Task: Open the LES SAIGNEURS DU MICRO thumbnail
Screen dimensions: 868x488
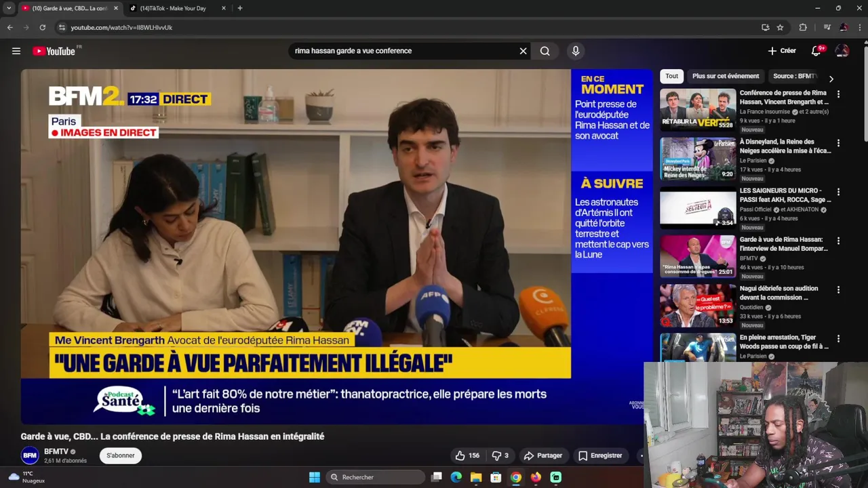Action: click(698, 207)
